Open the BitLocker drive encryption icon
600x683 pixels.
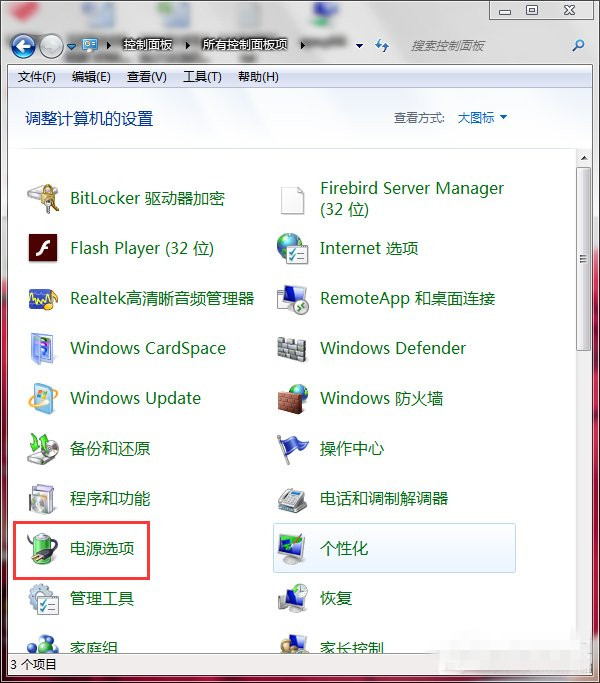43,199
